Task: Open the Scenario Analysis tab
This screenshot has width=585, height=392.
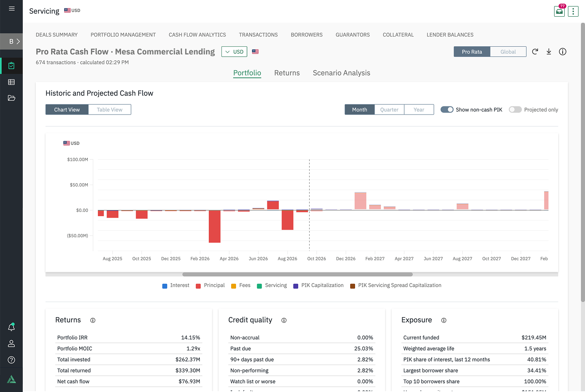Action: [341, 73]
